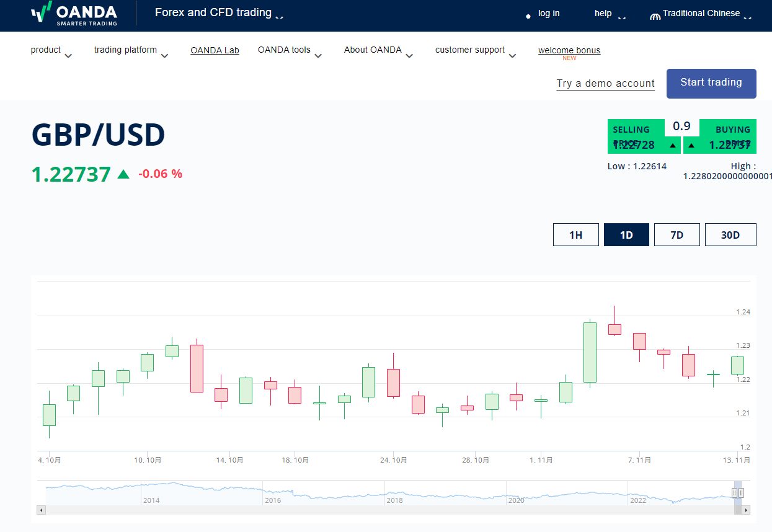Enable the 30D chart timeframe
Image resolution: width=772 pixels, height=532 pixels.
(x=730, y=234)
